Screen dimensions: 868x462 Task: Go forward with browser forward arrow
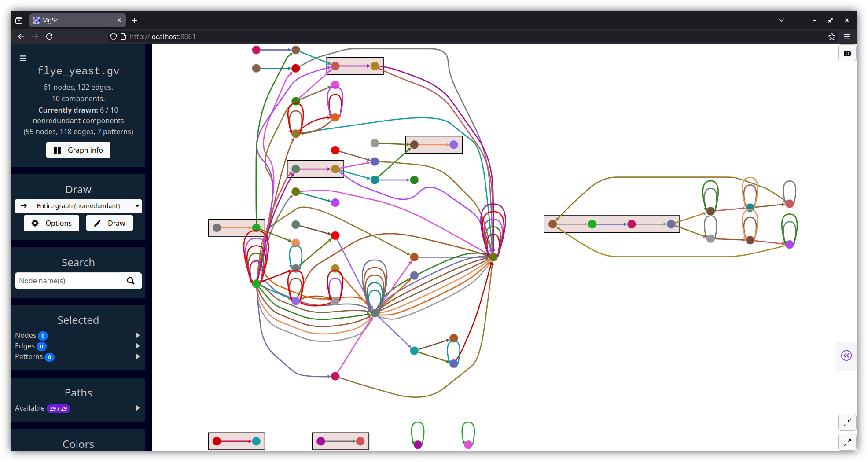click(35, 37)
